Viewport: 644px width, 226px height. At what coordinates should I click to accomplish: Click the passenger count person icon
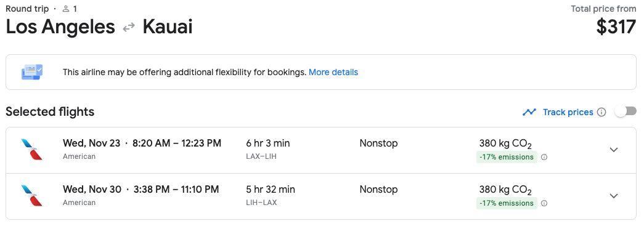pyautogui.click(x=66, y=9)
